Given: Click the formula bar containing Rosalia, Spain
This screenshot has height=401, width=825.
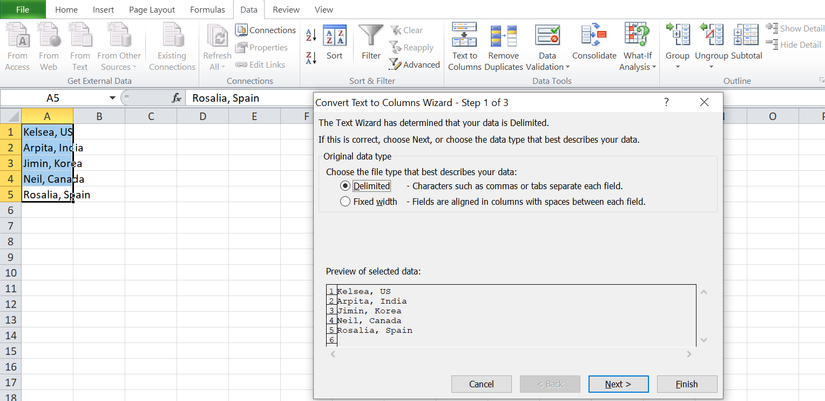Looking at the screenshot, I should click(248, 98).
